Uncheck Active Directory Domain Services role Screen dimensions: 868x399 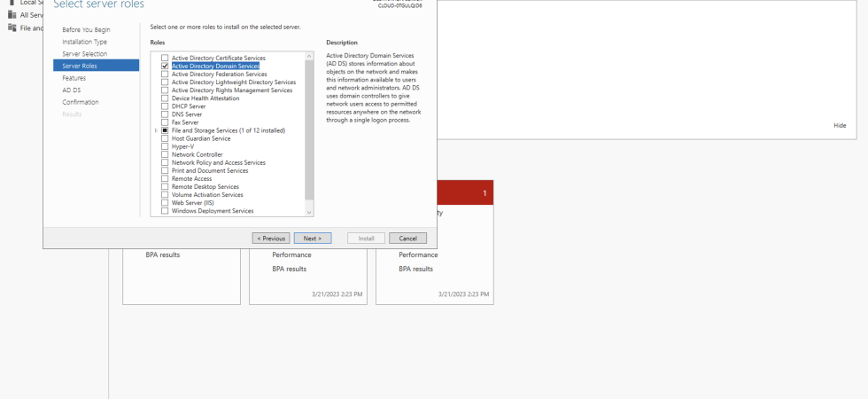[165, 66]
